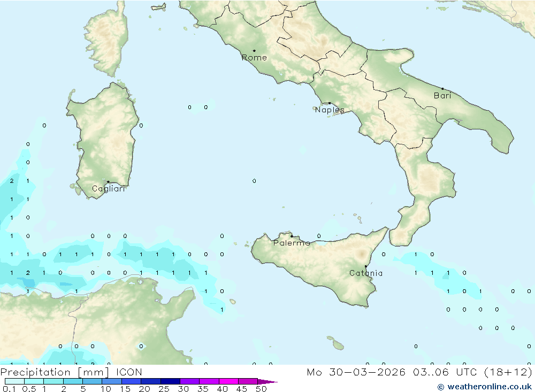Pick the 30–35 mm violet legend swatch
Screen dimensions: 535x392
point(190,381)
